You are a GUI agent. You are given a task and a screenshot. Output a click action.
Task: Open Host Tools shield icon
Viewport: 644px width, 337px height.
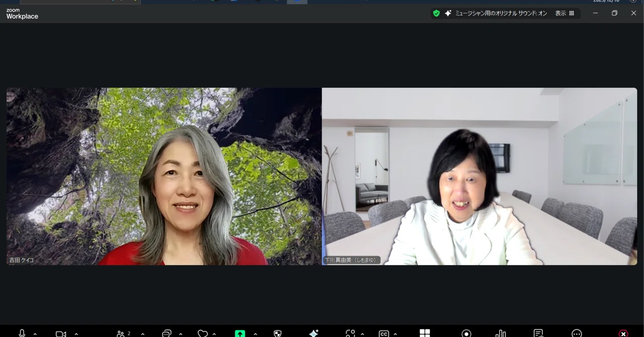(277, 333)
